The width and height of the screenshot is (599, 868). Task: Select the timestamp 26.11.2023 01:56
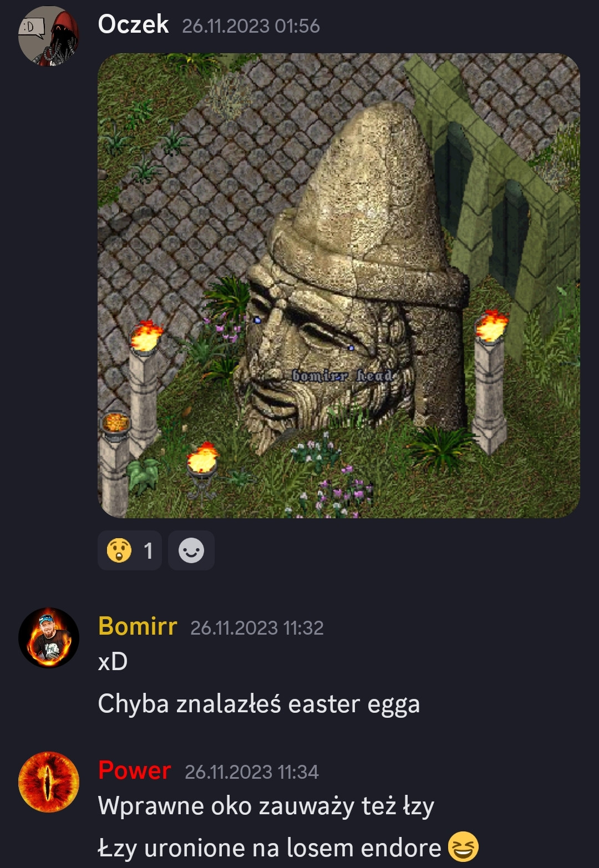tap(251, 26)
